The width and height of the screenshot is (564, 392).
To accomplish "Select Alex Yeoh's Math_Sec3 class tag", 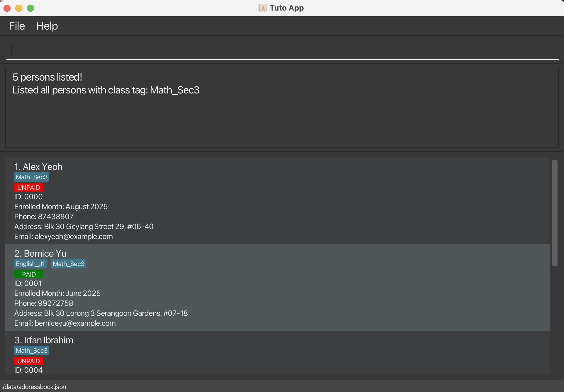I will [x=32, y=177].
